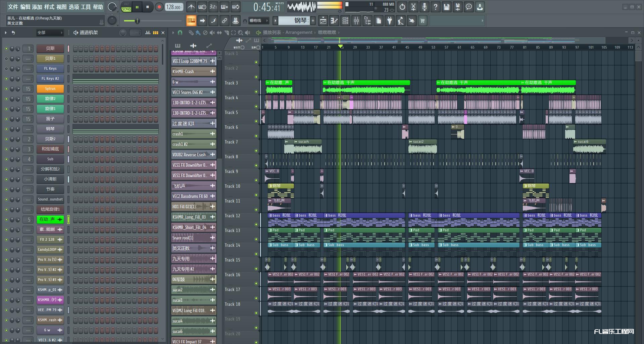Click the stop playback button
644x344 pixels.
[x=147, y=7]
